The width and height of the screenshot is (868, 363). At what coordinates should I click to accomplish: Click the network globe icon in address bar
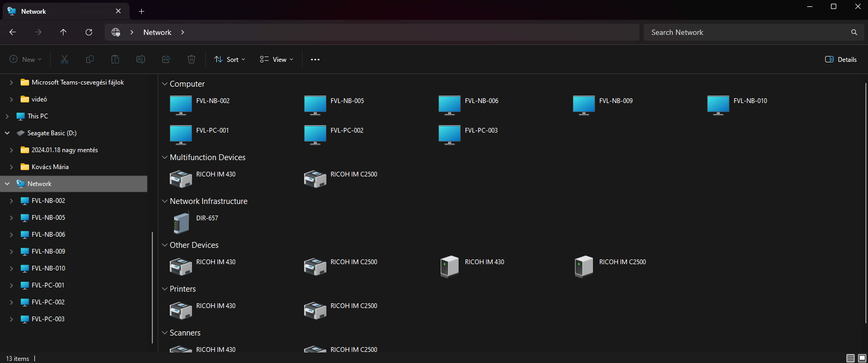(116, 32)
